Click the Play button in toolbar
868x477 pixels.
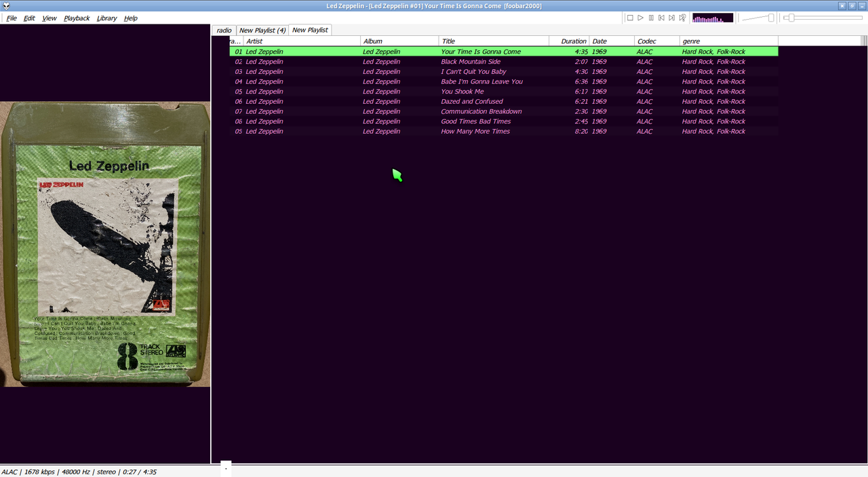coord(640,18)
